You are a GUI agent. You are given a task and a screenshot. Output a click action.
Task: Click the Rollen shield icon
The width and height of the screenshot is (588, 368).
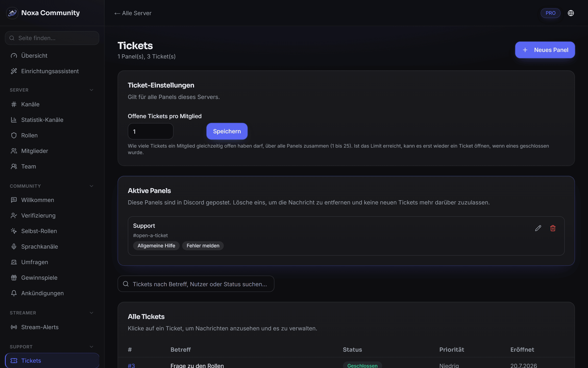point(14,135)
